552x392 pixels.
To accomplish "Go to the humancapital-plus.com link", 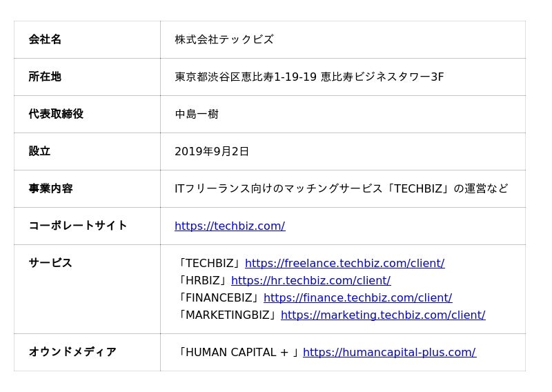I will (x=389, y=353).
